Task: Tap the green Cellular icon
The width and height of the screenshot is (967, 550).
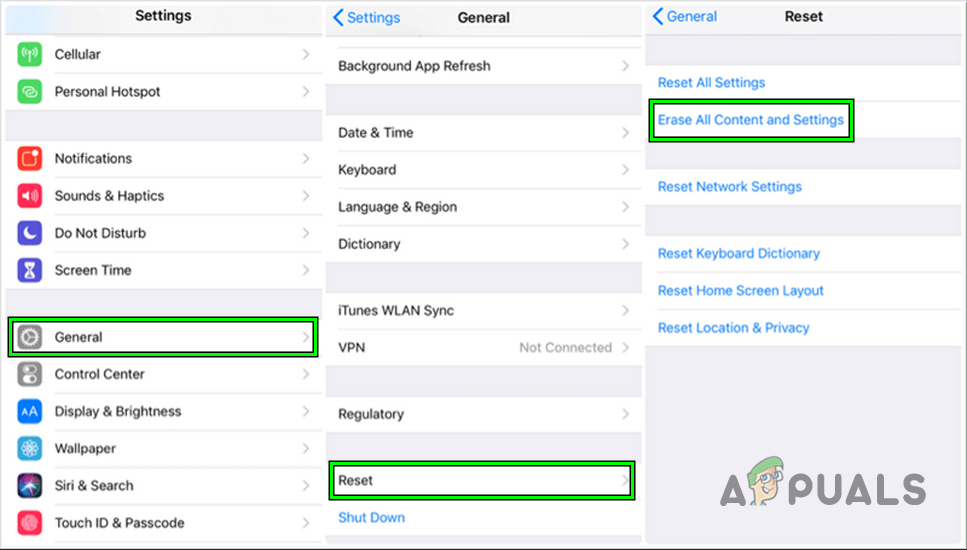Action: click(30, 55)
